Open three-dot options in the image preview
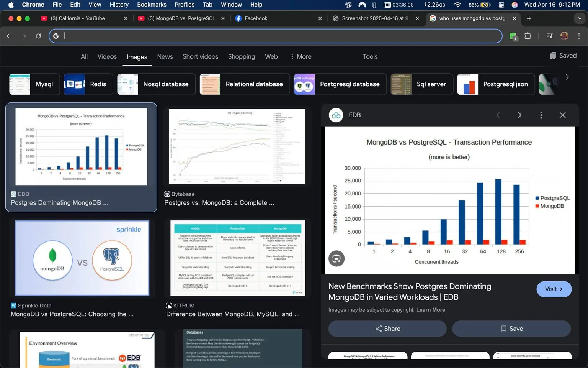The image size is (588, 368). pyautogui.click(x=541, y=115)
